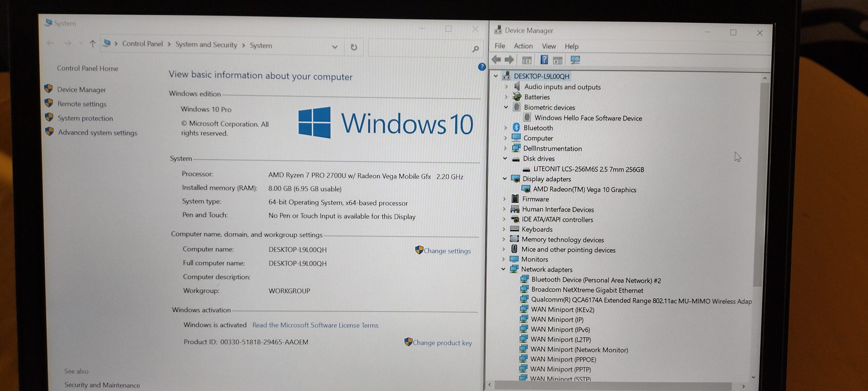Select WAN Miniport (IPv6) entry
Image resolution: width=868 pixels, height=391 pixels.
click(560, 330)
